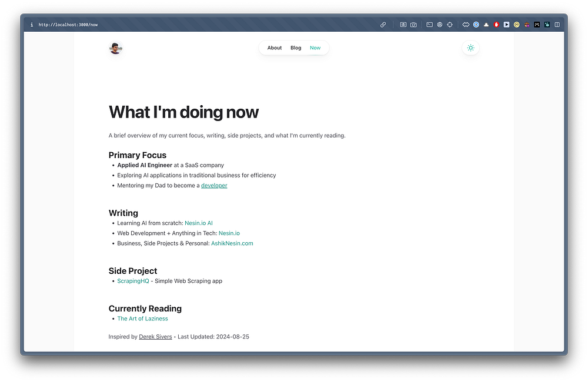This screenshot has height=382, width=588.
Task: Click the profile avatar photo
Action: (x=116, y=48)
